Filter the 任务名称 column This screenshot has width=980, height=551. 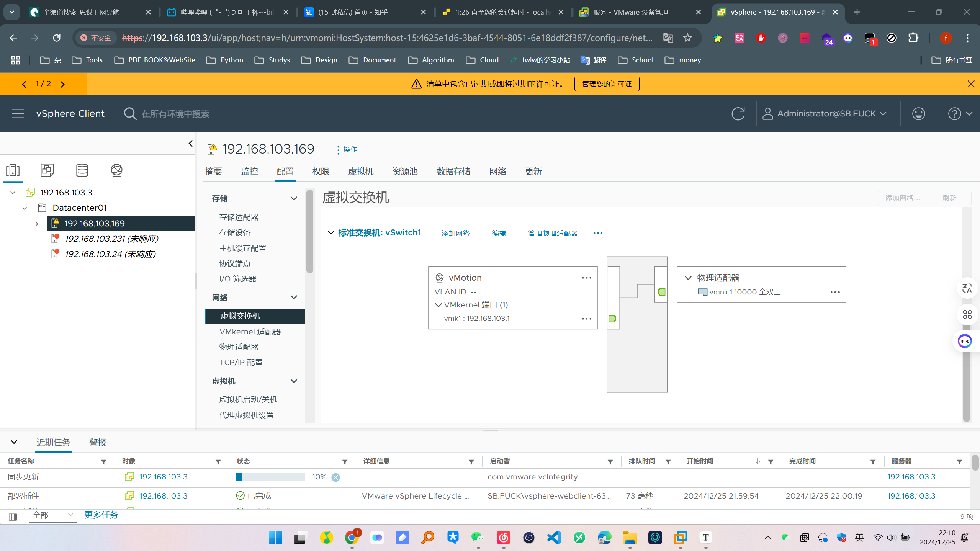tap(103, 462)
